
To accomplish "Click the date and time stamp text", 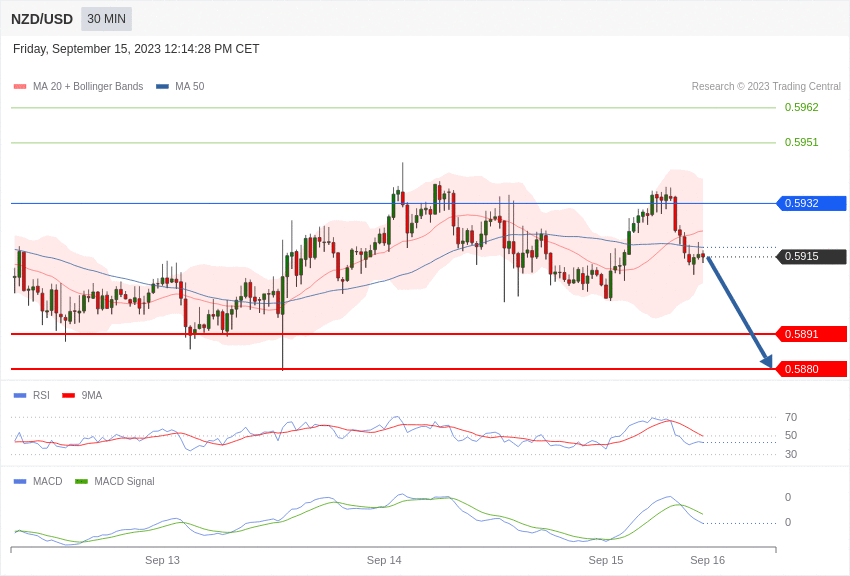I will click(136, 49).
